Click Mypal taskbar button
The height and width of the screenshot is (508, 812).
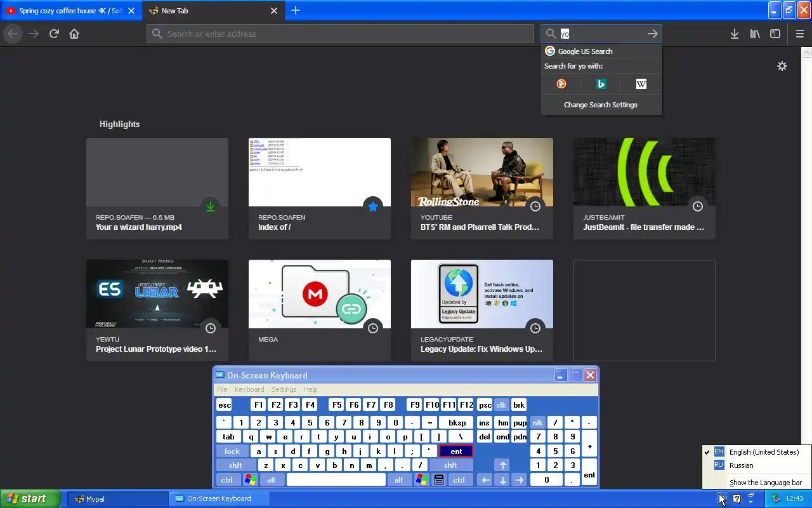pos(119,498)
